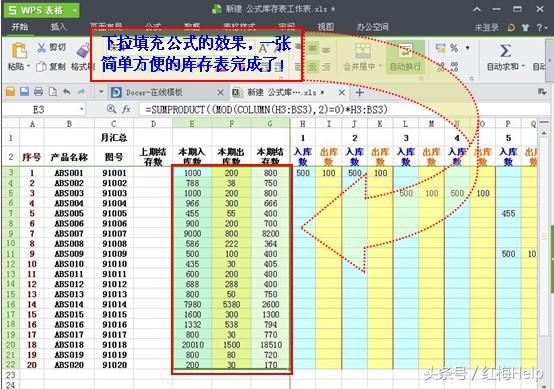Image resolution: width=554 pixels, height=389 pixels.
Task: Click cell containing ABS020
Action: 69,365
